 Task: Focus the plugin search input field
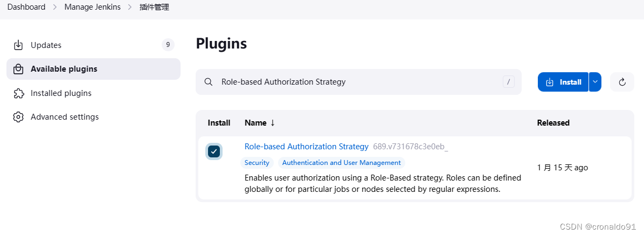coord(358,82)
